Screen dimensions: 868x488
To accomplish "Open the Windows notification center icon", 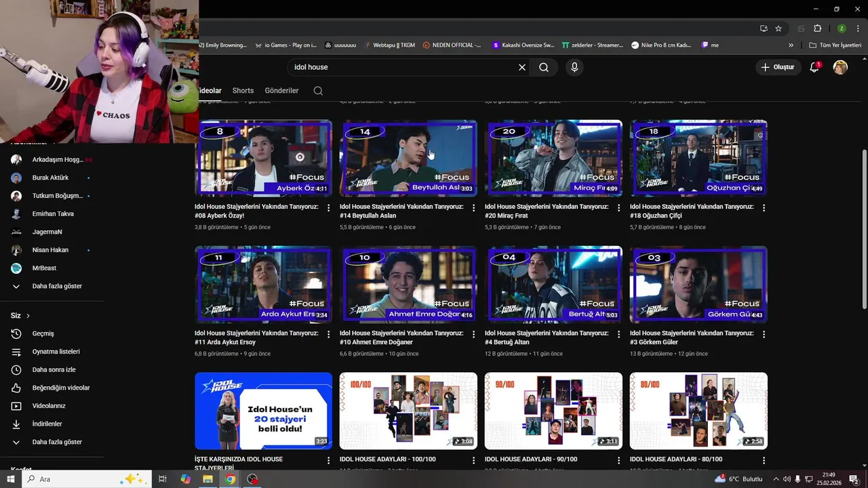I will tap(854, 479).
